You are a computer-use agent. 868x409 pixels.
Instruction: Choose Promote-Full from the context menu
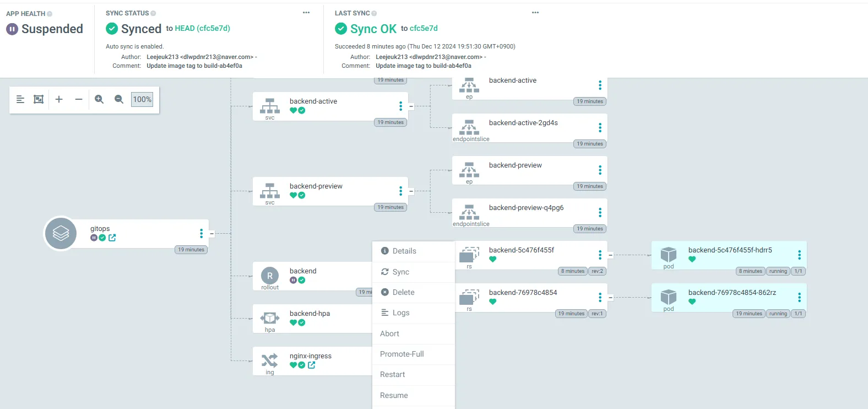click(414, 354)
